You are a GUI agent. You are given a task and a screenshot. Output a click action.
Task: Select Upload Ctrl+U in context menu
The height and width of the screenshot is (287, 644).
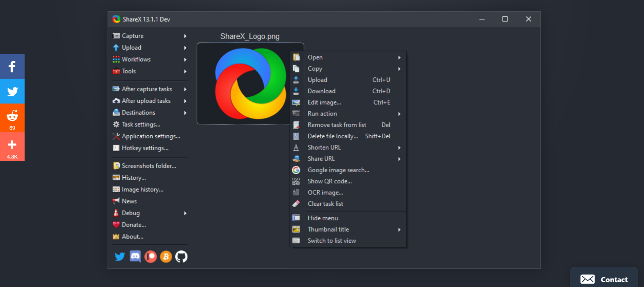pos(348,80)
